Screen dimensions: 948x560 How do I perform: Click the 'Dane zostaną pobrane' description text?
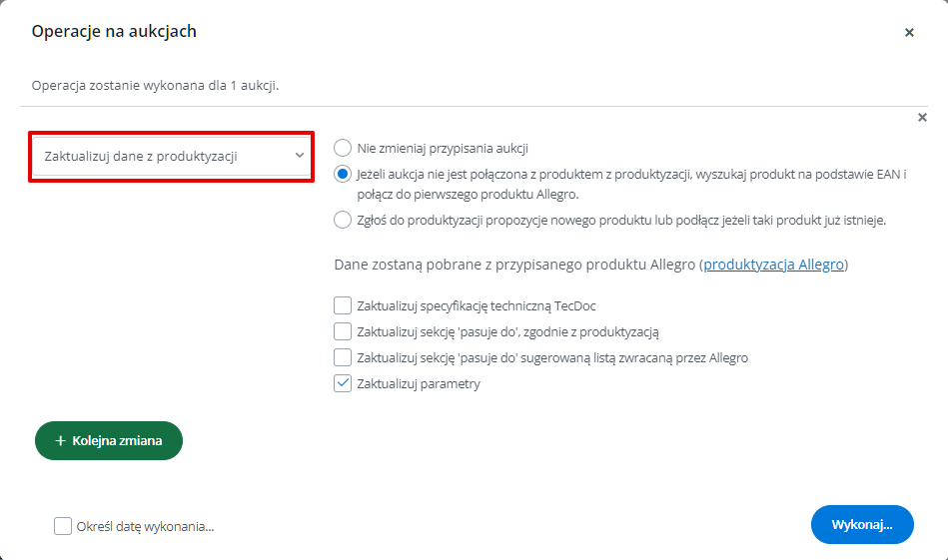pyautogui.click(x=591, y=265)
